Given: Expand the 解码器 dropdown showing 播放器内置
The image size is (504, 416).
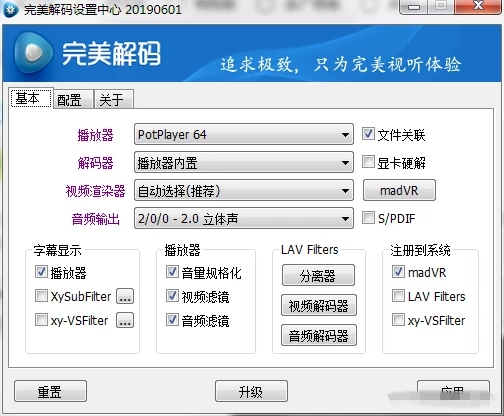Looking at the screenshot, I should click(244, 162).
